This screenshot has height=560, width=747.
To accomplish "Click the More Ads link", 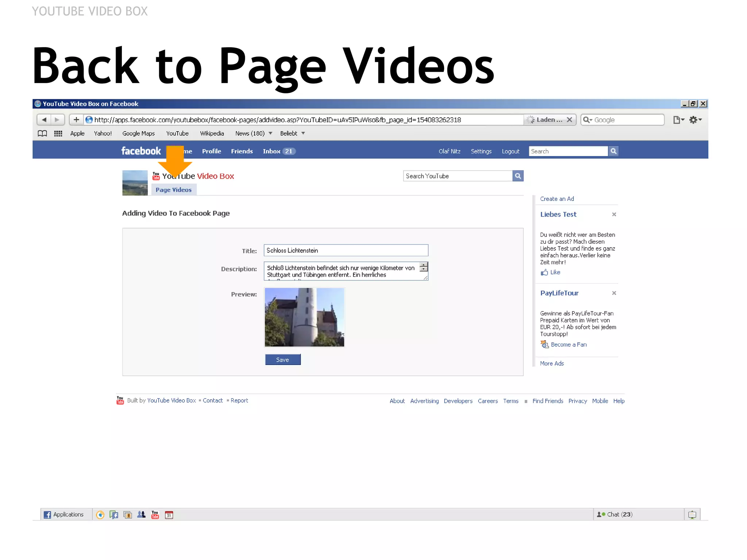I will [552, 363].
